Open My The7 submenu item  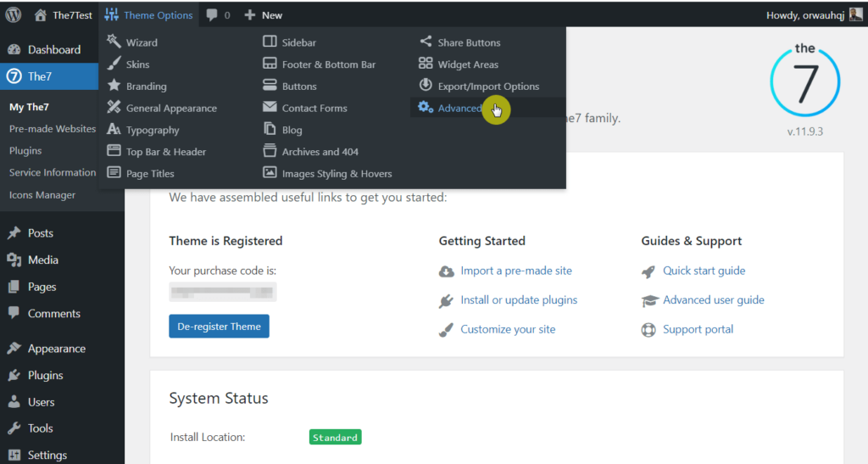[x=29, y=107]
